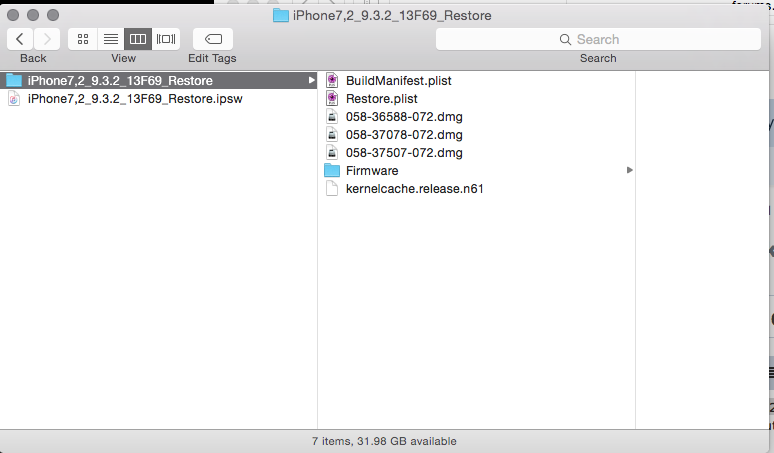Click the BuildManifest.plist file icon
The image size is (774, 453).
click(x=332, y=80)
